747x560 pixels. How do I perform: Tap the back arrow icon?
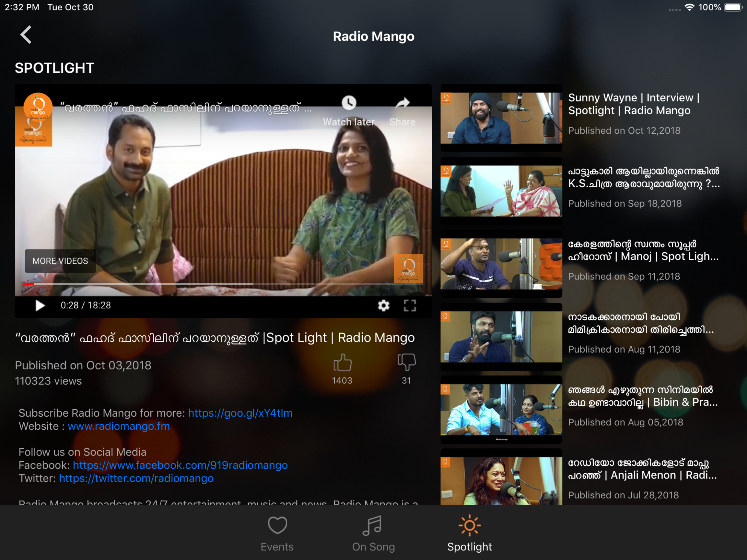[x=26, y=35]
